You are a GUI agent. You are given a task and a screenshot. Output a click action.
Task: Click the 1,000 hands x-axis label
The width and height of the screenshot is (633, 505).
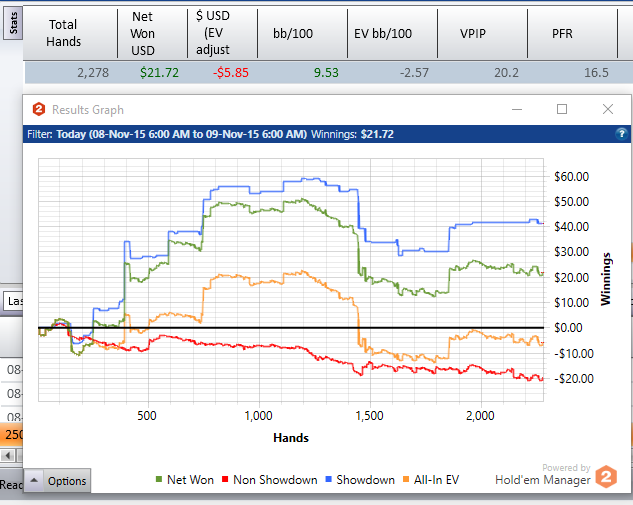(258, 415)
